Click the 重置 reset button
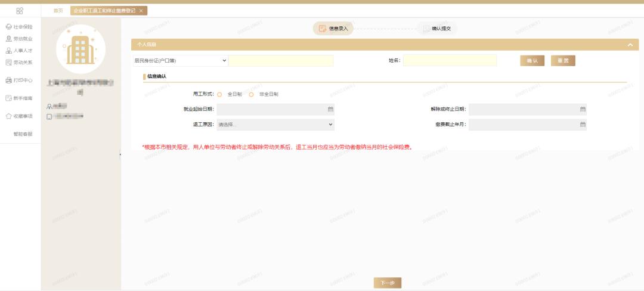 point(563,61)
